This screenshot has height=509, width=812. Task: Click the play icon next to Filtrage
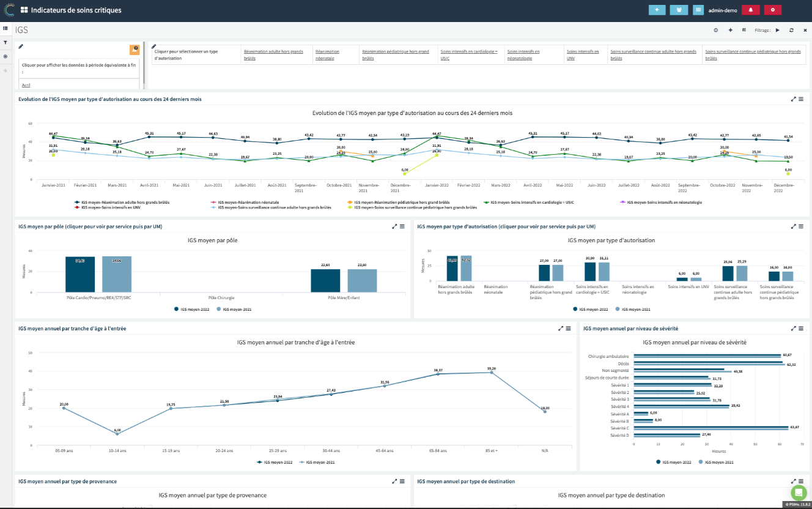pyautogui.click(x=778, y=30)
